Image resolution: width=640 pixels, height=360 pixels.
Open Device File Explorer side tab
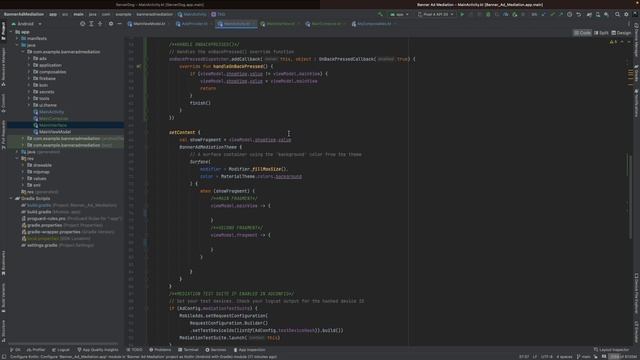(636, 294)
